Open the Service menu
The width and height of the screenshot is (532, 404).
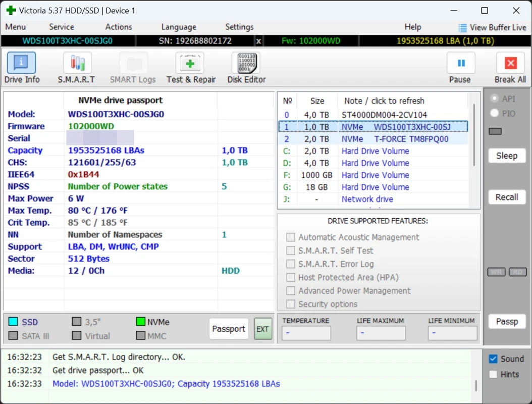(61, 27)
